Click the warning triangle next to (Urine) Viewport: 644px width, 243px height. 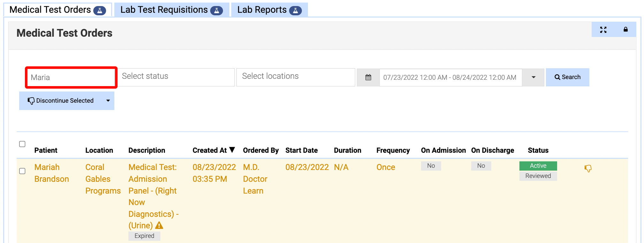click(159, 225)
